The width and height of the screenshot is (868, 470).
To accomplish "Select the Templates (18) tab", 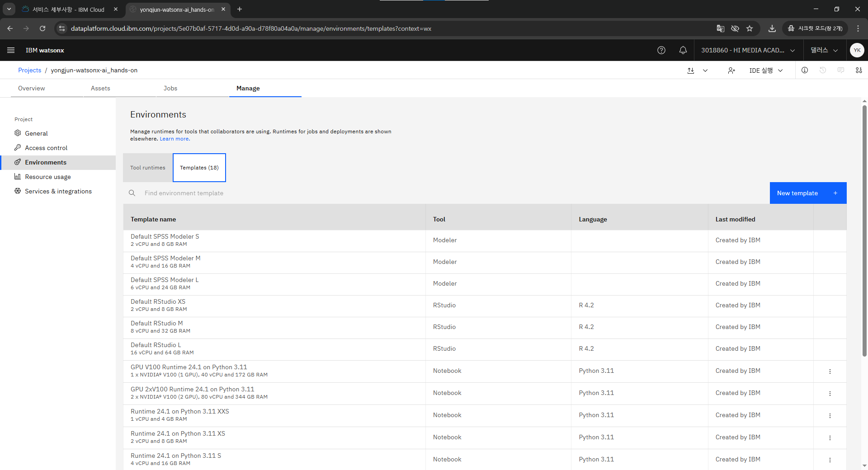I will [199, 168].
